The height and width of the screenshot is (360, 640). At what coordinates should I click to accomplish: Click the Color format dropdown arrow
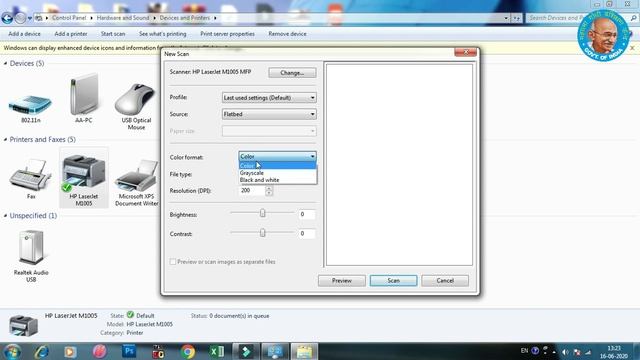[x=312, y=156]
